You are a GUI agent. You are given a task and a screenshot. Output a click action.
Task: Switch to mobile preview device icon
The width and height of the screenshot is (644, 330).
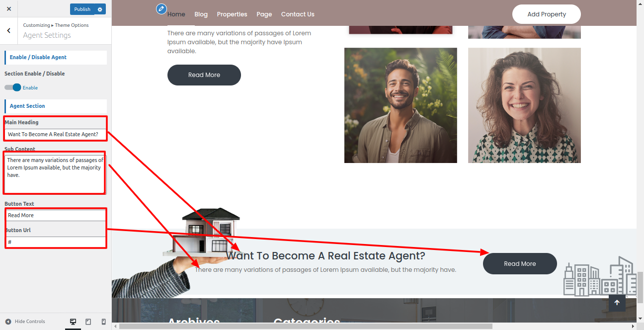103,322
